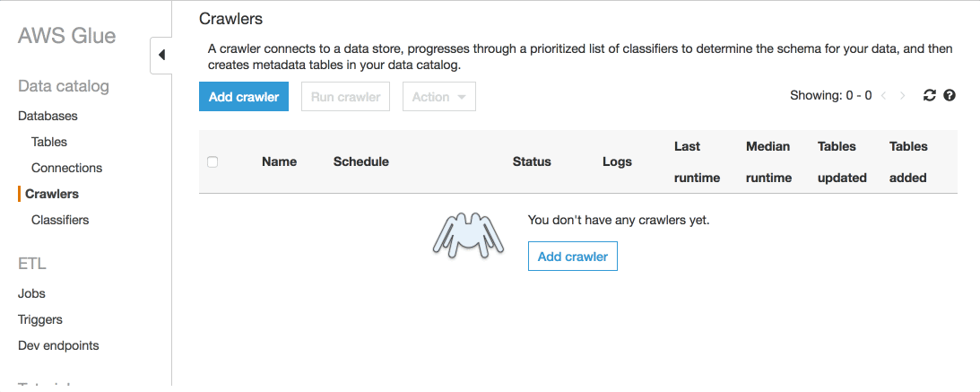Sort by the Name column header
Viewport: 980px width, 392px height.
[279, 161]
